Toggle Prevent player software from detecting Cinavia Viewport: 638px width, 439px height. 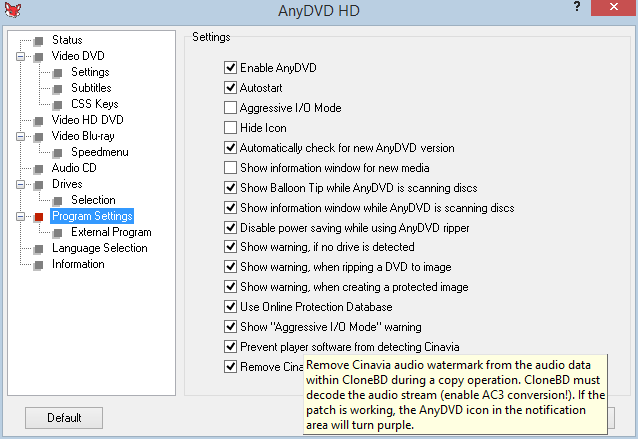230,346
